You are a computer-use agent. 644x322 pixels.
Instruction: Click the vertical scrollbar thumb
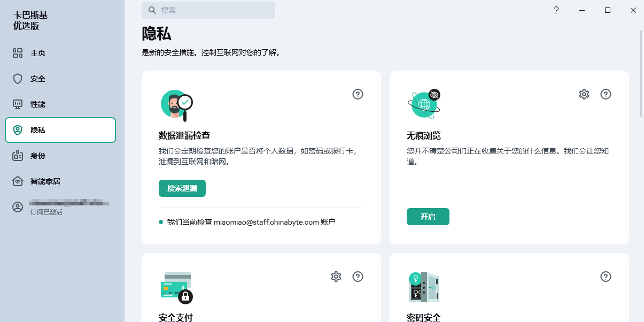click(x=641, y=73)
